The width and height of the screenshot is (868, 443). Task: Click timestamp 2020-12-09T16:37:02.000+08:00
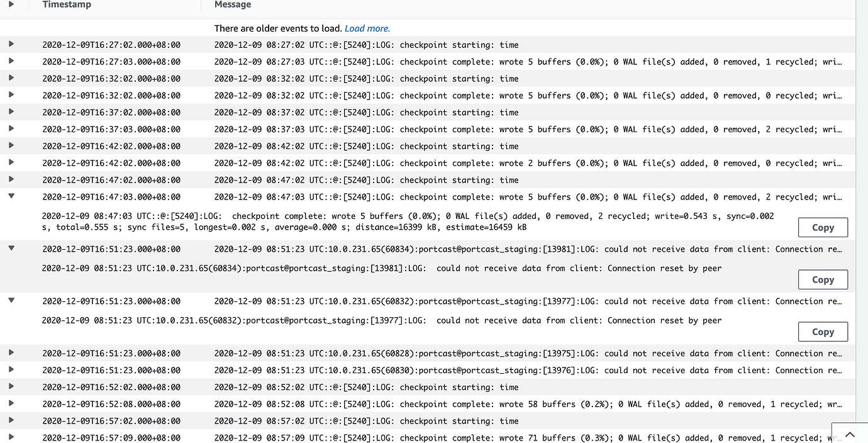[111, 113]
